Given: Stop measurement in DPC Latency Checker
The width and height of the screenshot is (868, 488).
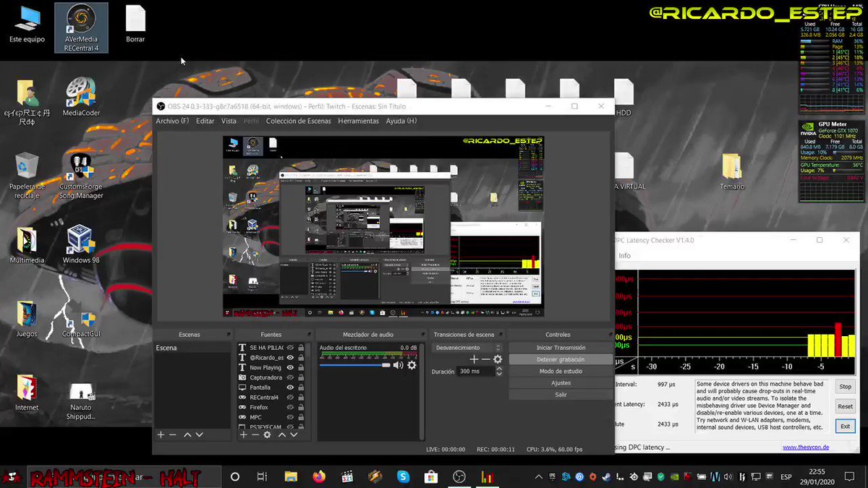Looking at the screenshot, I should pos(845,387).
